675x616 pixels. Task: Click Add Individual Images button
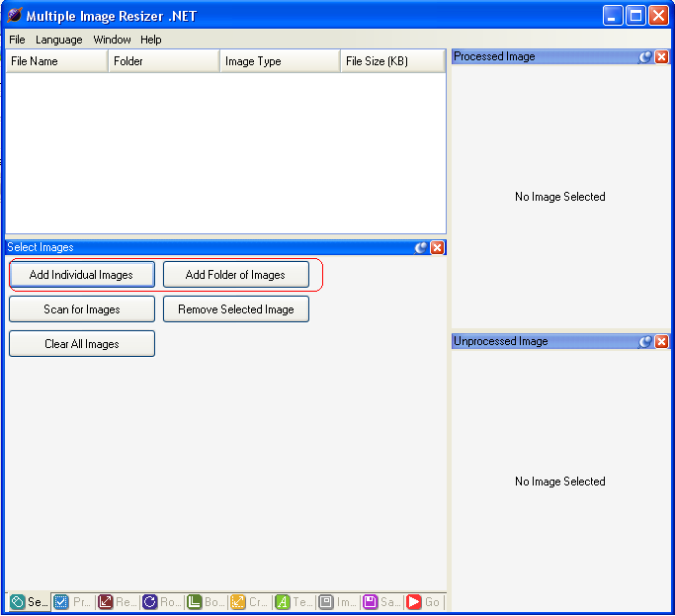point(82,275)
